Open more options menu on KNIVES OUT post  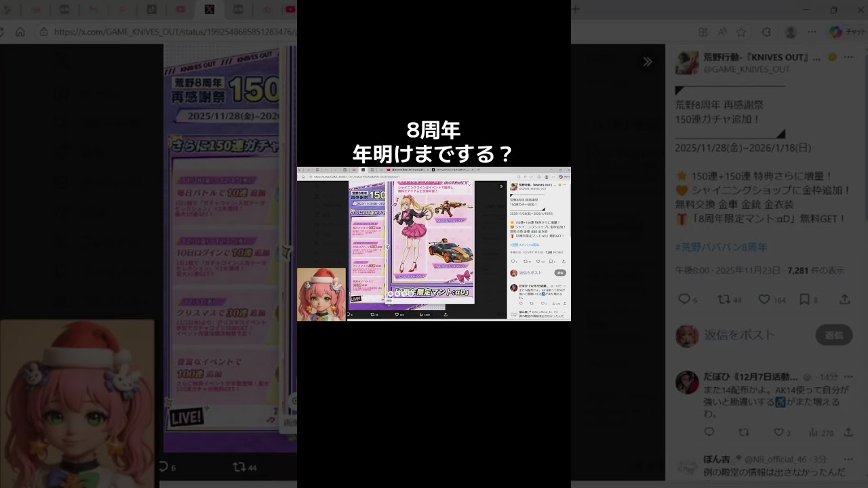coord(848,57)
